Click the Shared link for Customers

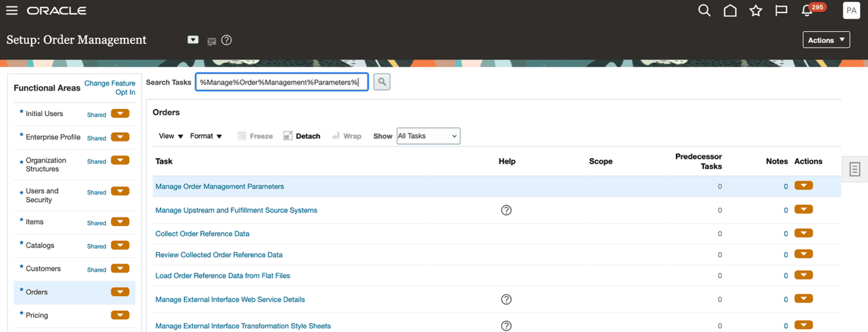click(x=96, y=270)
